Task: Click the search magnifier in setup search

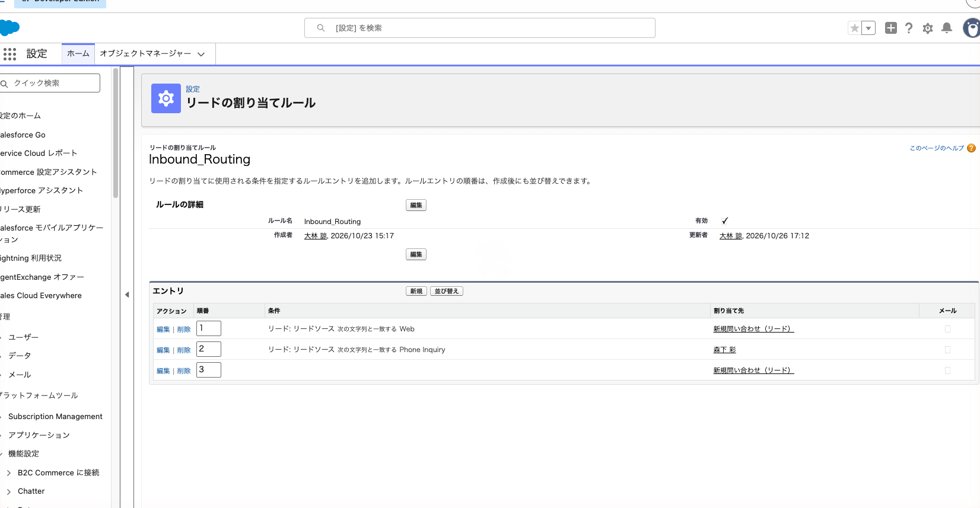Action: (x=320, y=28)
